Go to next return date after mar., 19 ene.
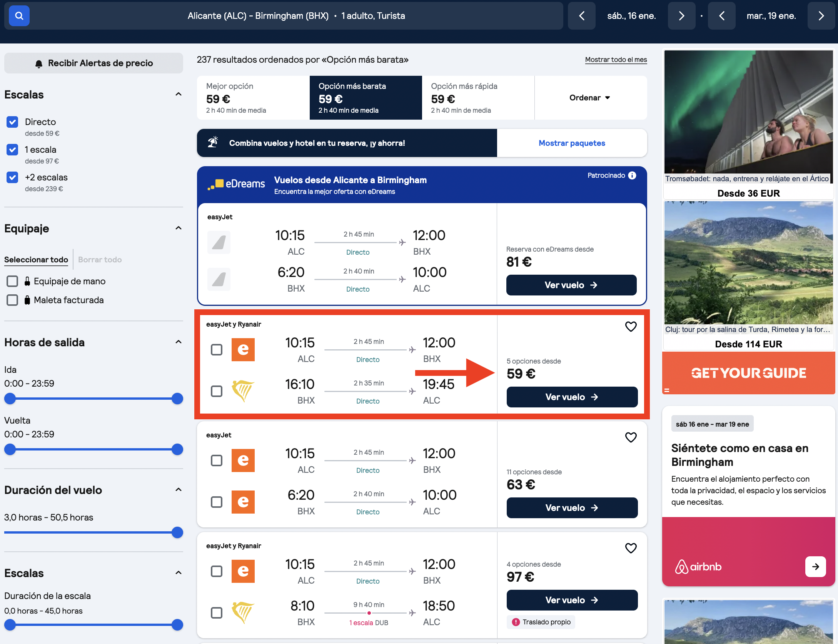838x644 pixels. 821,16
